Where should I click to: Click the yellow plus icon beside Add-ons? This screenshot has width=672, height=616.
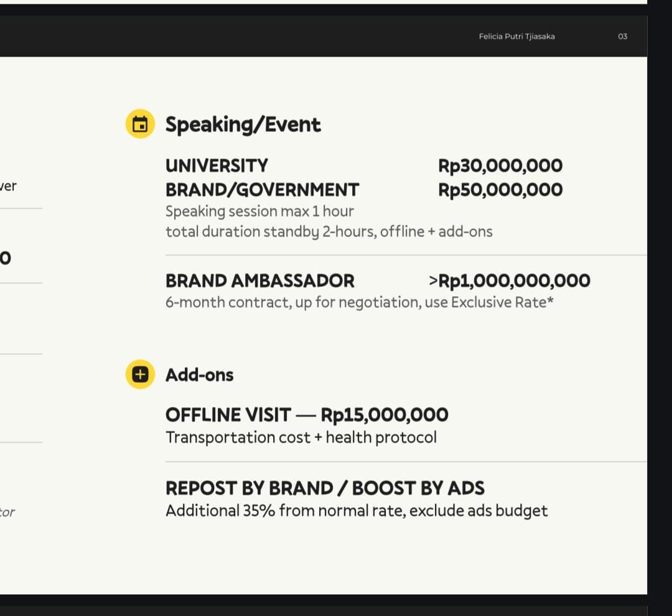click(140, 375)
